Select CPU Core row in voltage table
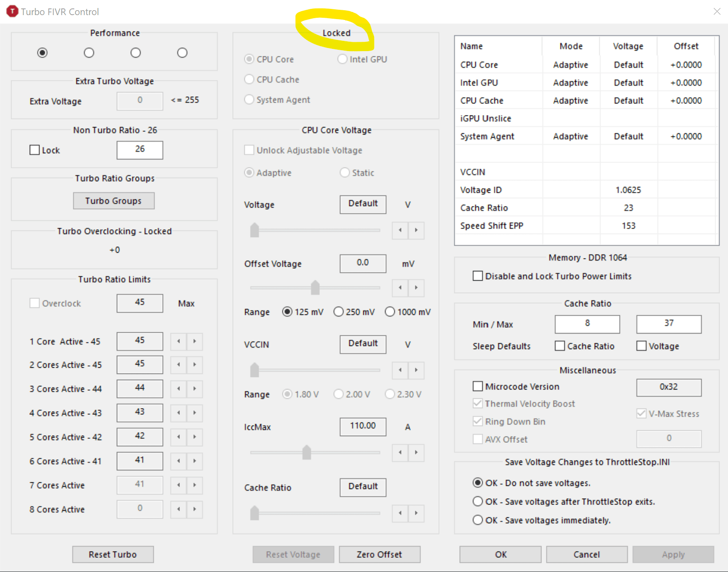728x572 pixels. click(585, 64)
